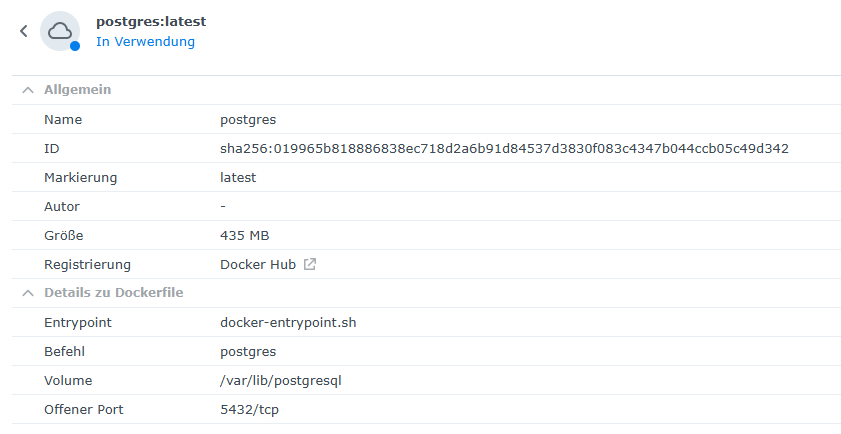The image size is (841, 434).
Task: Click the Registrierung row label
Action: (x=87, y=265)
